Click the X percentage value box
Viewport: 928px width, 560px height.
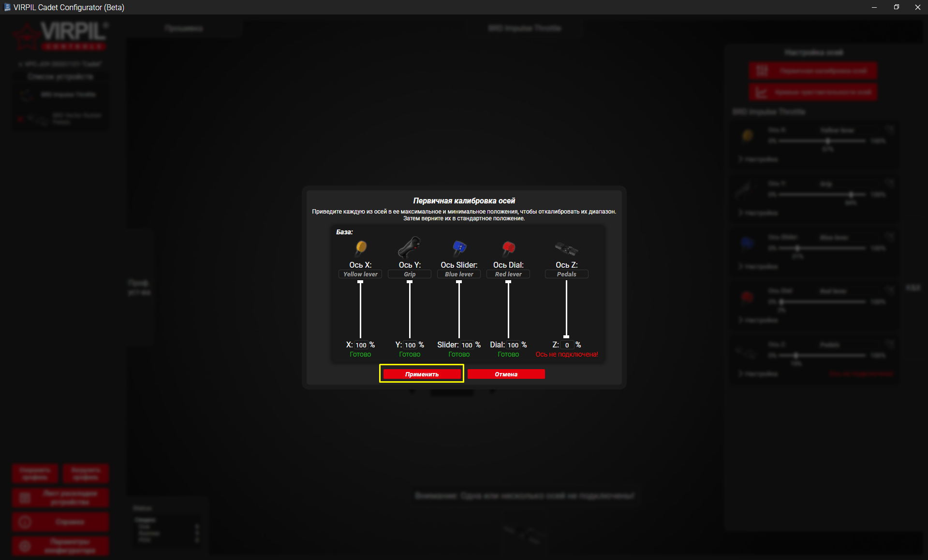click(x=361, y=345)
